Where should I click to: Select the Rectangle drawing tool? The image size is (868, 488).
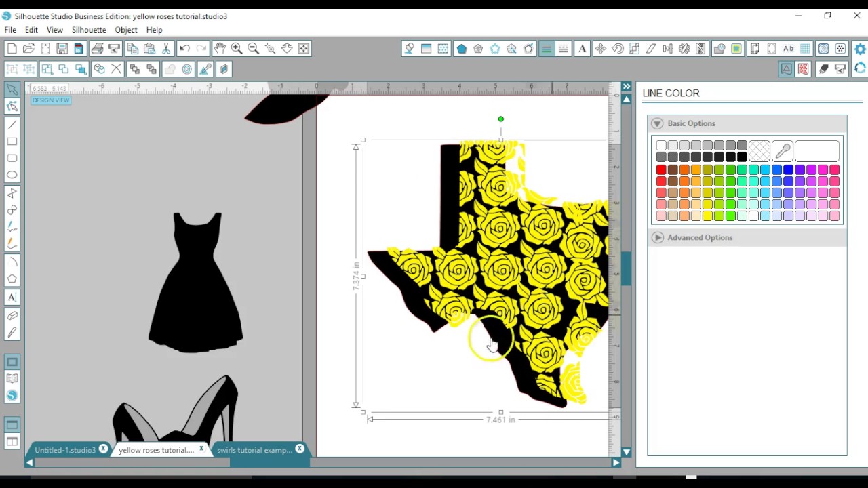[x=12, y=142]
